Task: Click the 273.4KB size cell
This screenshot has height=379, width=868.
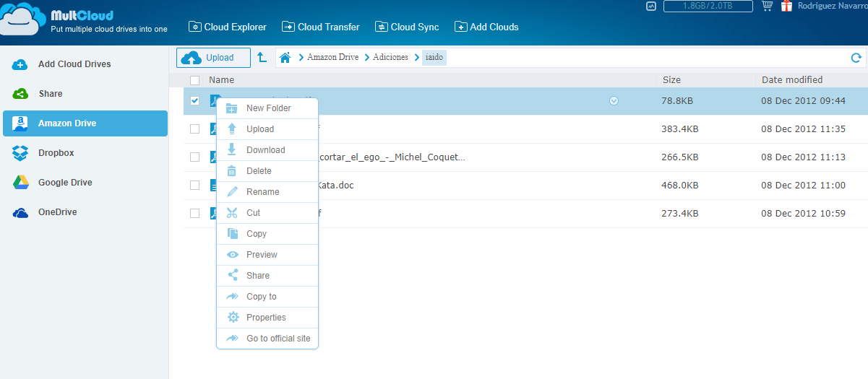Action: (679, 214)
